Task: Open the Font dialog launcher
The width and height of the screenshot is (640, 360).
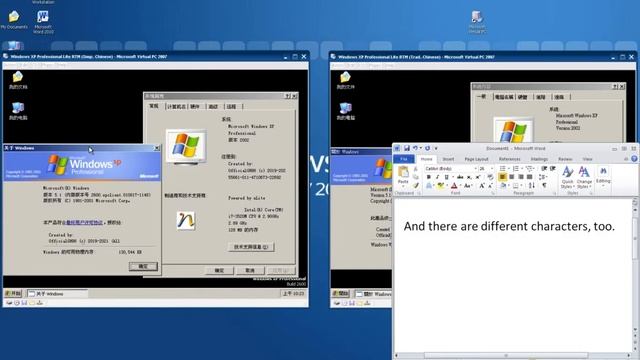Action: click(493, 193)
